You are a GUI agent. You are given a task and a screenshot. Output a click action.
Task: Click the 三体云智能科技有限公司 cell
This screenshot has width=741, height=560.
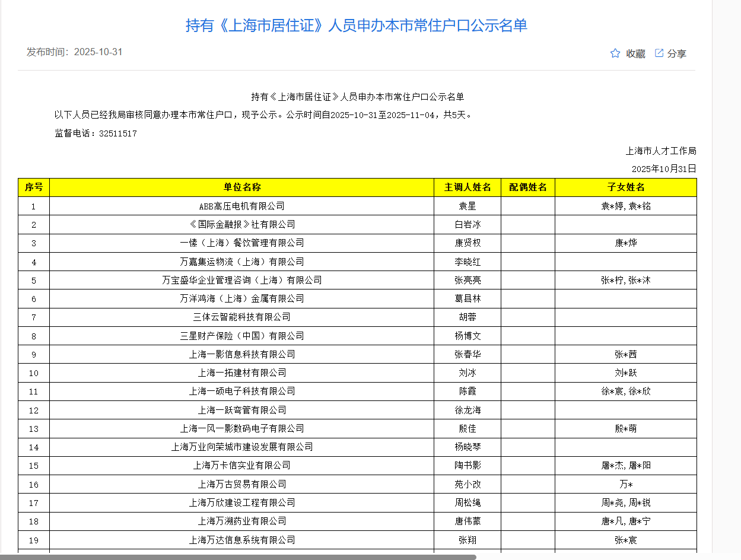pos(241,317)
